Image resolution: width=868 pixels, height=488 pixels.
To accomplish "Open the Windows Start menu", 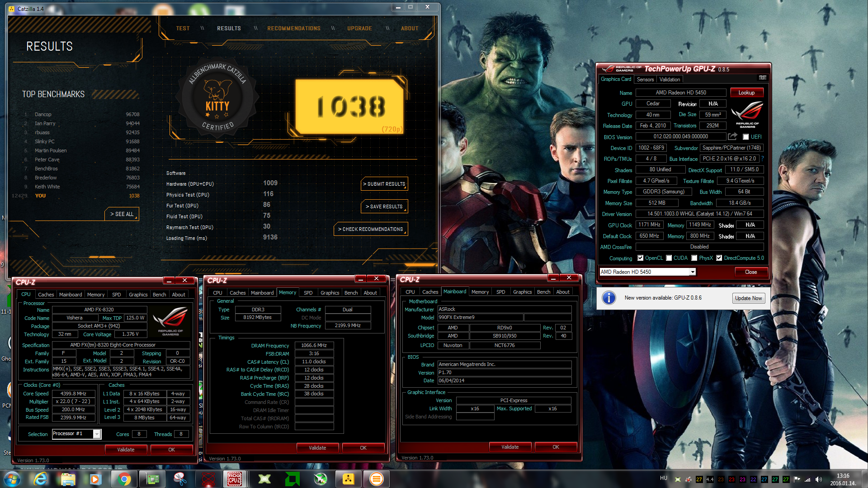I will click(11, 479).
